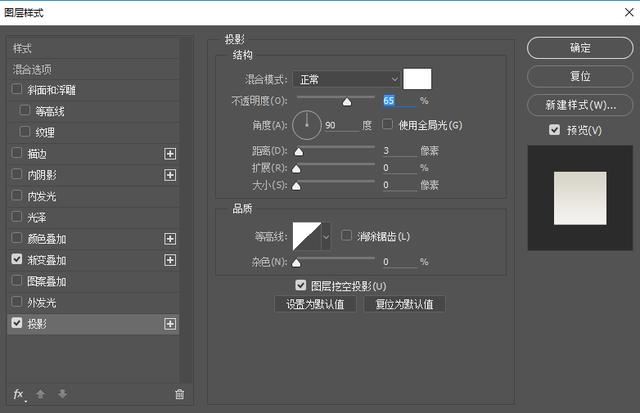Click the plus icon next to 投影
This screenshot has width=640, height=413.
point(170,324)
